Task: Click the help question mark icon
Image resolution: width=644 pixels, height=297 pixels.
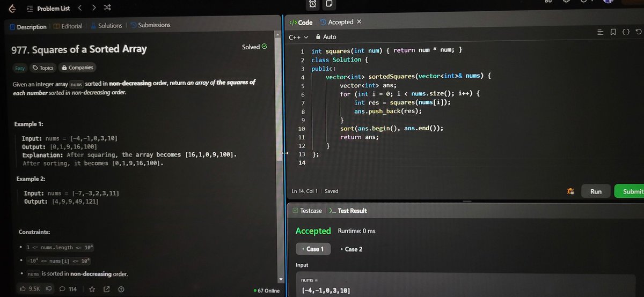Action: tap(121, 289)
